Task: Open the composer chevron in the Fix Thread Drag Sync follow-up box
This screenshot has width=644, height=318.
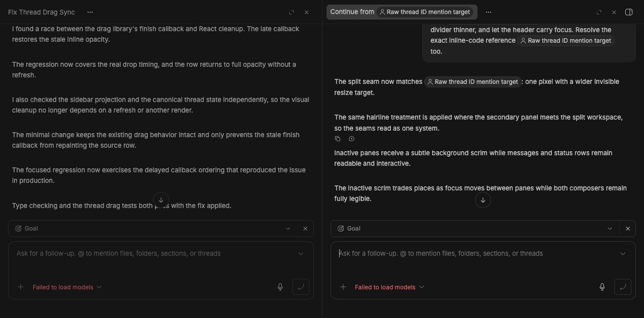Action: coord(301,254)
